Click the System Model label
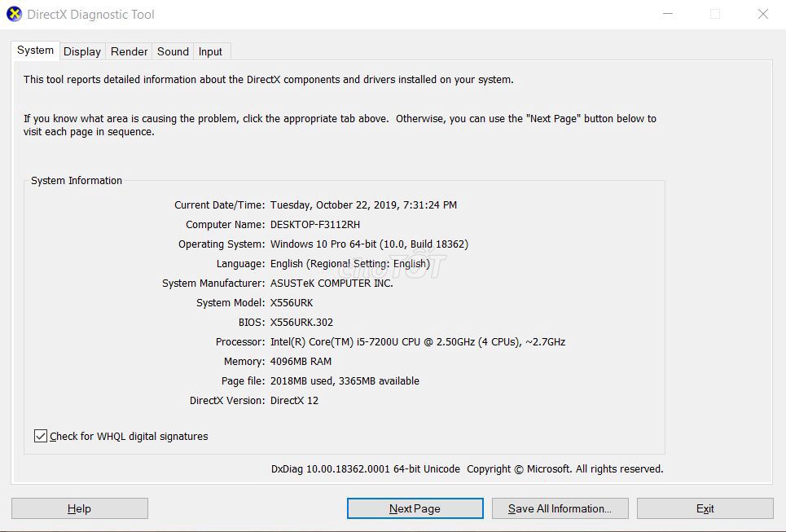The height and width of the screenshot is (532, 786). coord(231,303)
